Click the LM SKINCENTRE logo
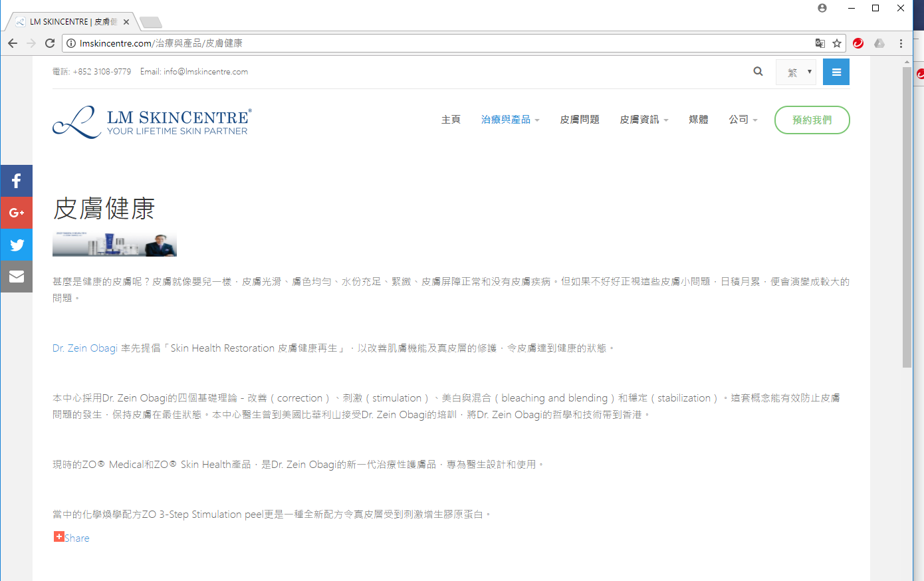Image resolution: width=924 pixels, height=581 pixels. pos(152,122)
